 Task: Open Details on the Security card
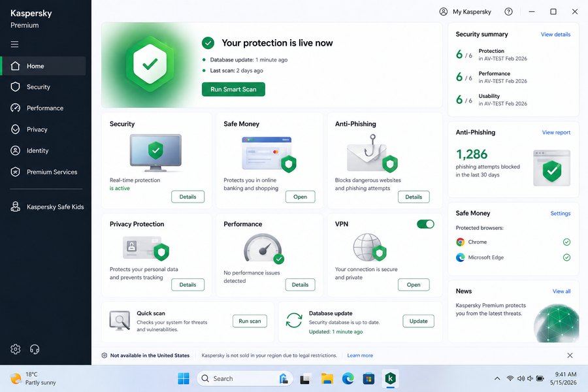(x=188, y=197)
